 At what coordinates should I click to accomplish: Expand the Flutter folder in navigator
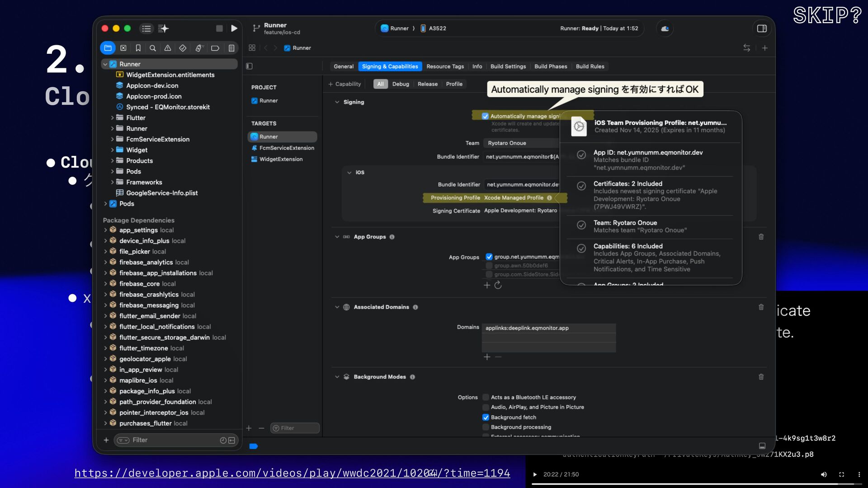(x=112, y=118)
